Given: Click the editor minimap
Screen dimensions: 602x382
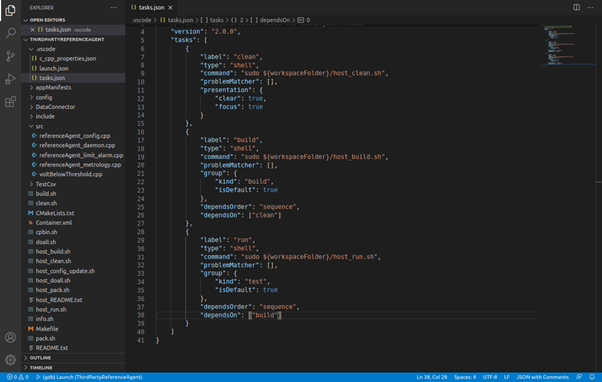Looking at the screenshot, I should point(568,46).
